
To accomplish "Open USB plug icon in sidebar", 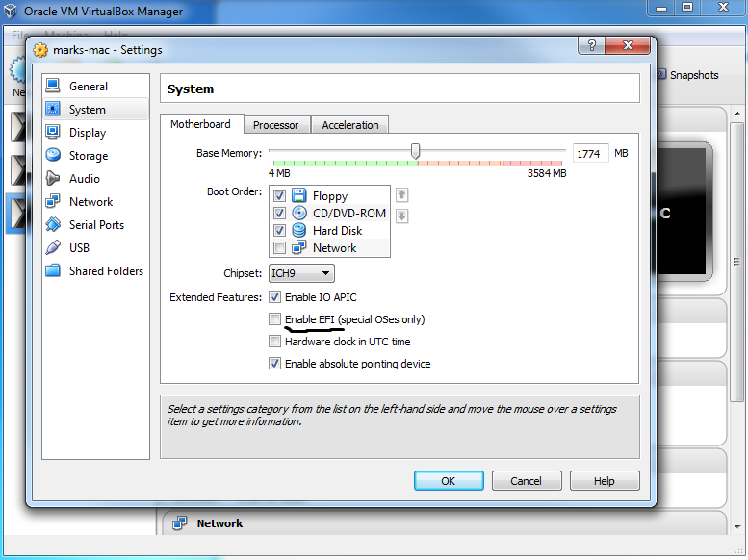I will [53, 247].
